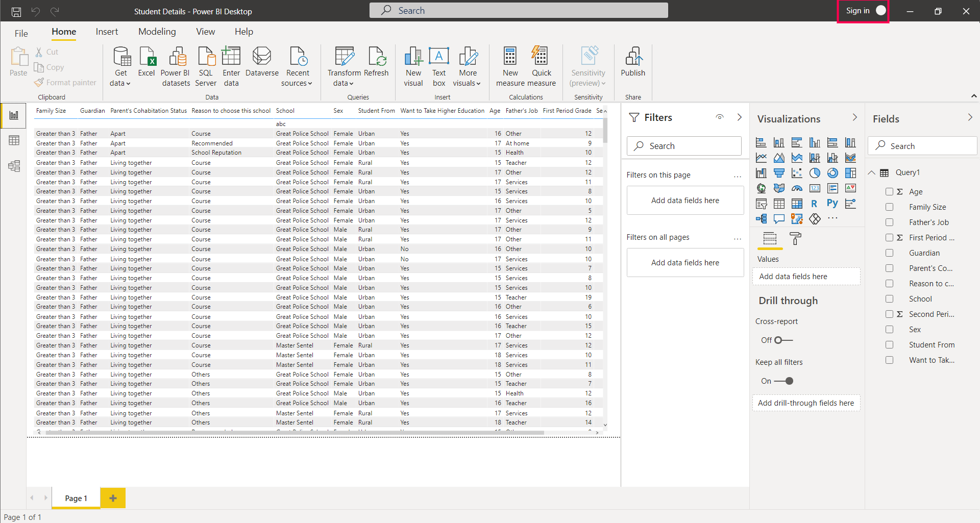
Task: Click the Filters pane search field
Action: click(684, 146)
